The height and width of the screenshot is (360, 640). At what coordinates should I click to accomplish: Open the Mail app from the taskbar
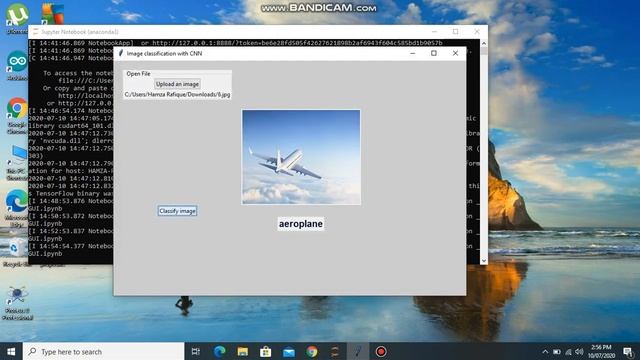(289, 351)
